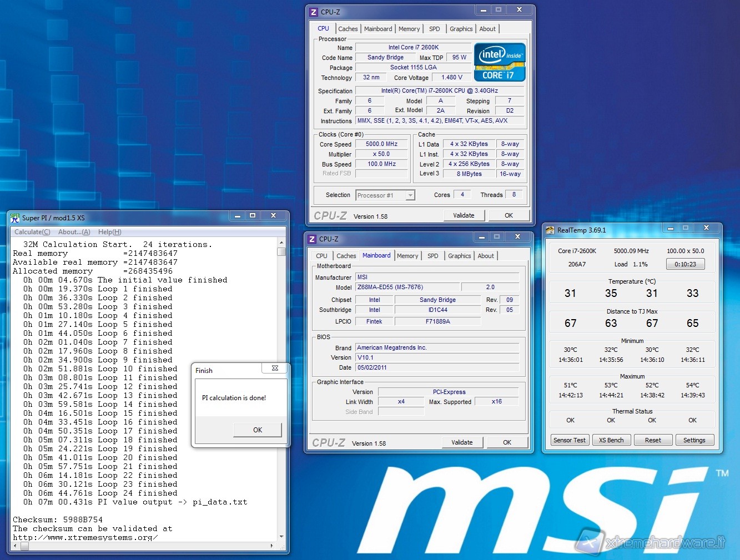Minimize the RealTemp window
Viewport: 740px width, 560px height.
pos(671,228)
